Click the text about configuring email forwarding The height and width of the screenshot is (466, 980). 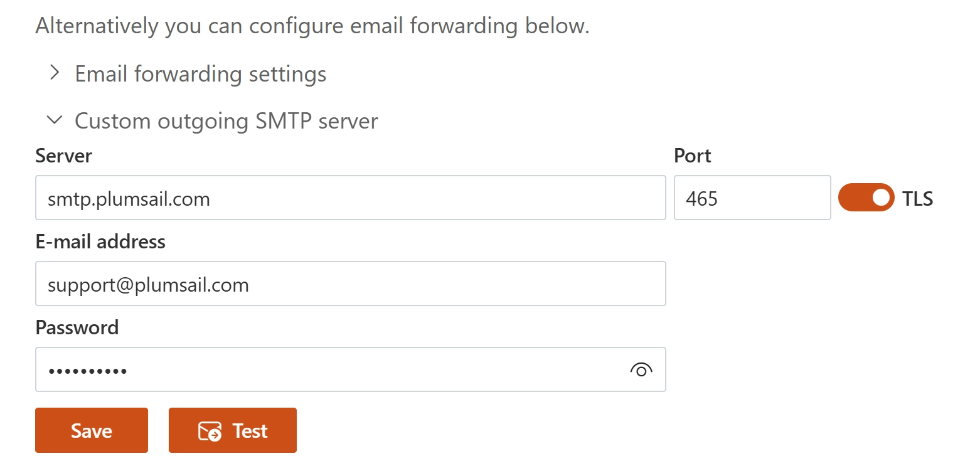pos(312,26)
